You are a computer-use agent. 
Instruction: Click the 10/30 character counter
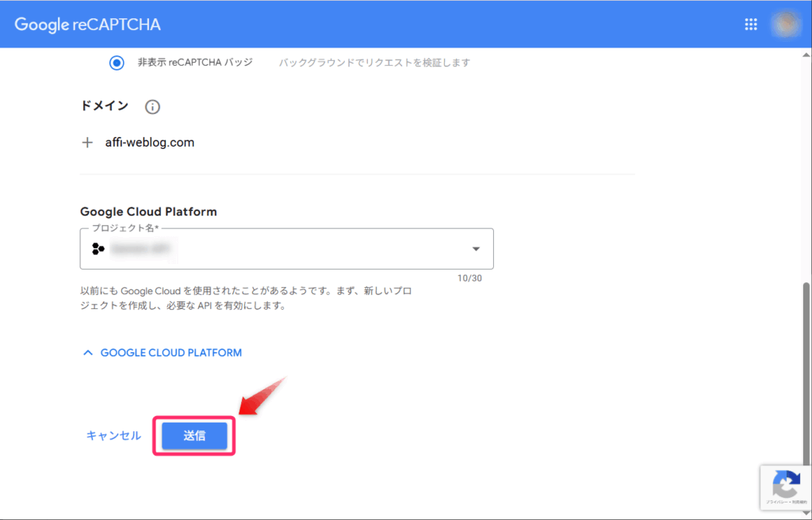coord(469,278)
